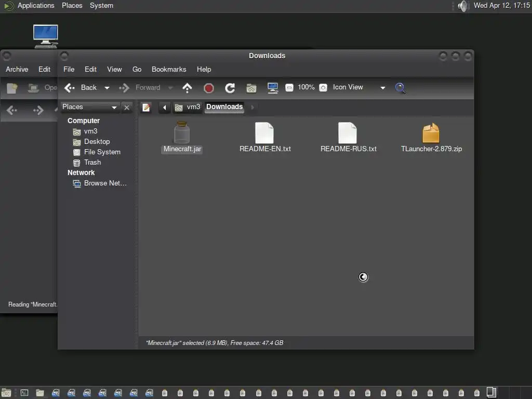Stop loading with the red stop icon
The image size is (532, 399).
(x=209, y=88)
